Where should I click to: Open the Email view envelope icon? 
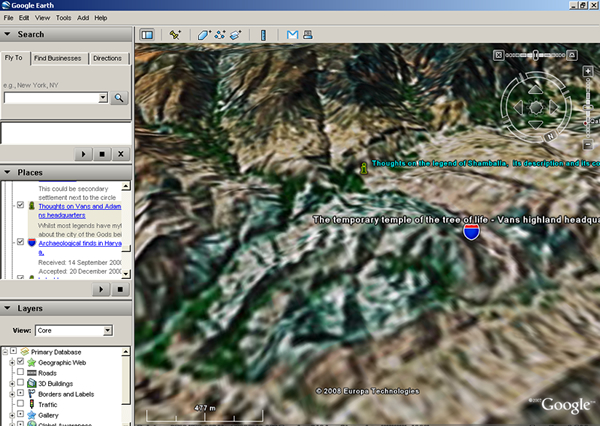(x=292, y=35)
